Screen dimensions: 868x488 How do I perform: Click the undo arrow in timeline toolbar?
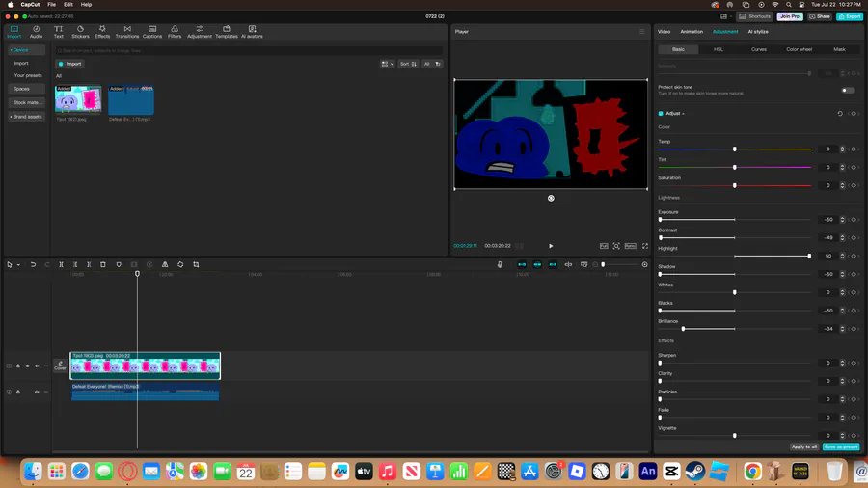click(33, 264)
